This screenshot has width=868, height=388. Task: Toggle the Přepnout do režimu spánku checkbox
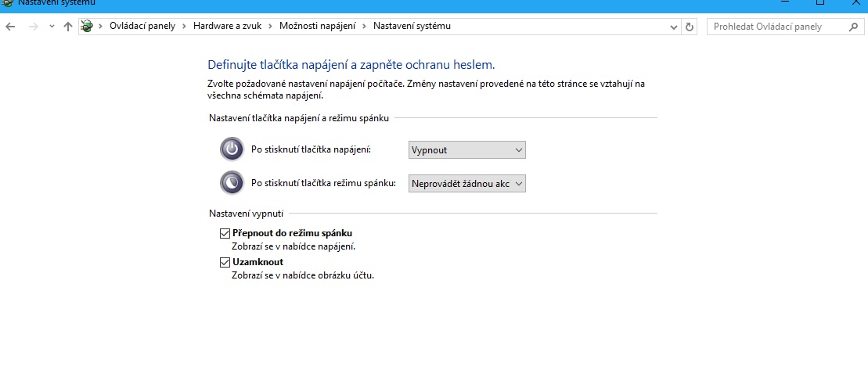(x=225, y=233)
